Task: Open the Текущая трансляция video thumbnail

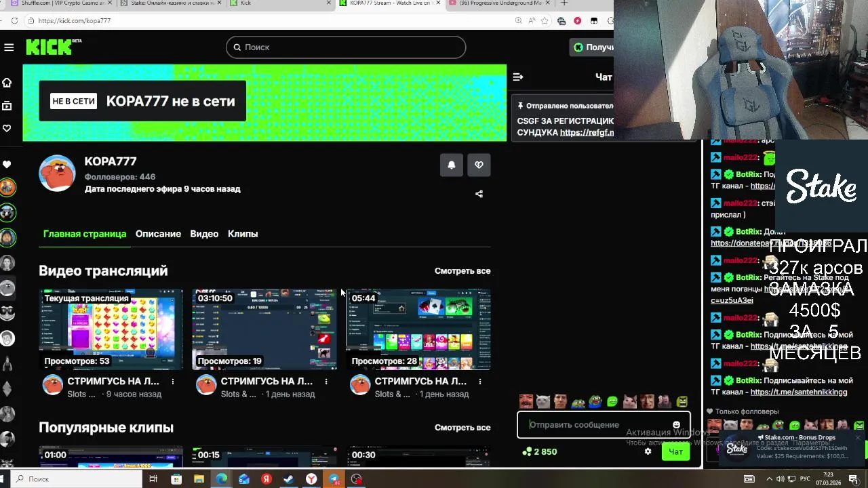Action: coord(111,329)
